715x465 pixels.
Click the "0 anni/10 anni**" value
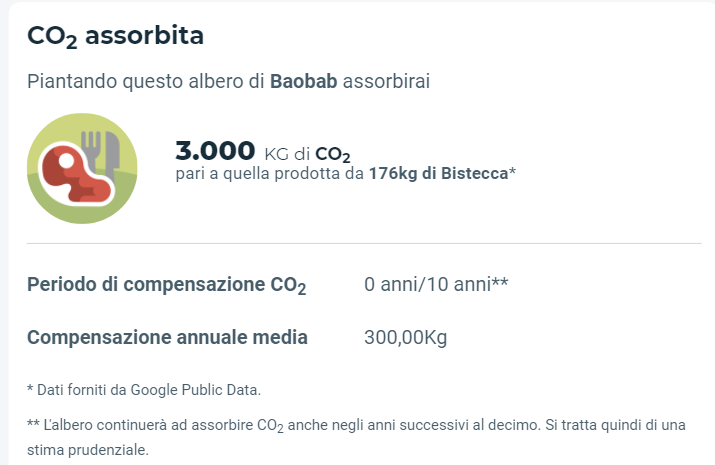[437, 283]
